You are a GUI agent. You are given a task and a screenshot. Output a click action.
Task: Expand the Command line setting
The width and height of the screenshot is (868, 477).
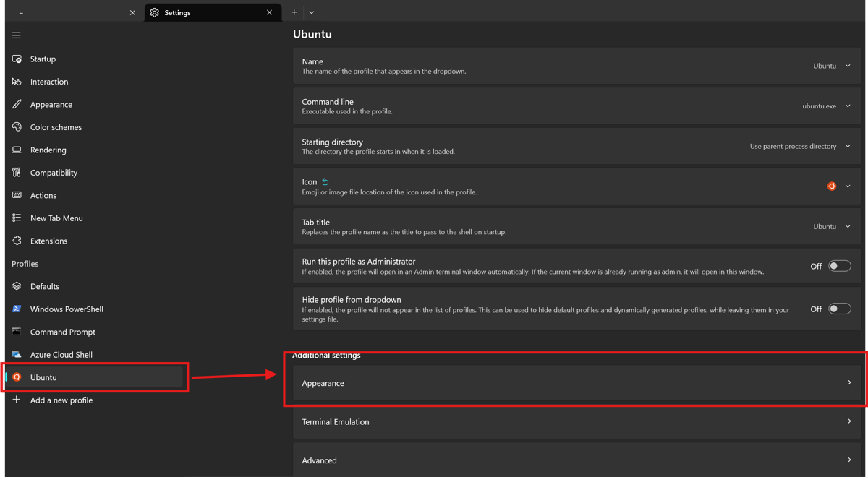tap(577, 106)
